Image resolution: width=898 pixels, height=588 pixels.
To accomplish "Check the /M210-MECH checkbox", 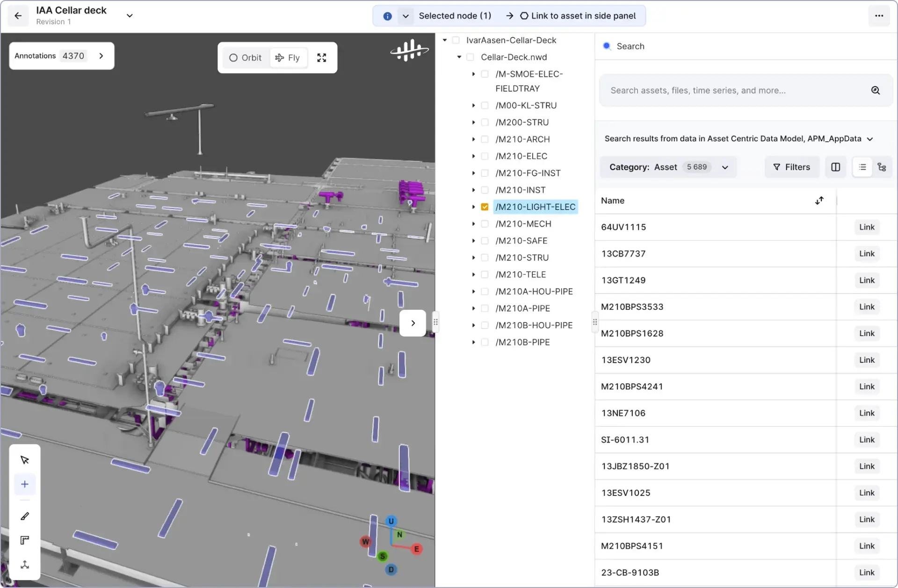I will tap(485, 224).
